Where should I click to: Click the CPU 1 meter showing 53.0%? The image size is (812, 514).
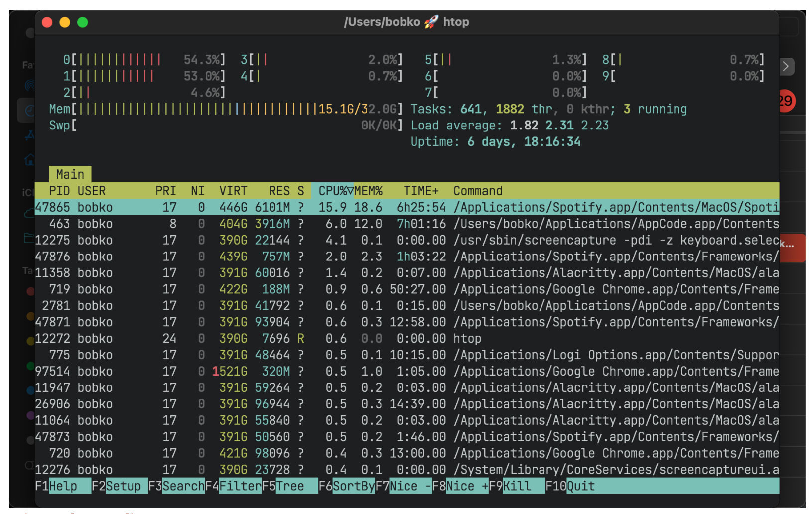click(x=144, y=76)
